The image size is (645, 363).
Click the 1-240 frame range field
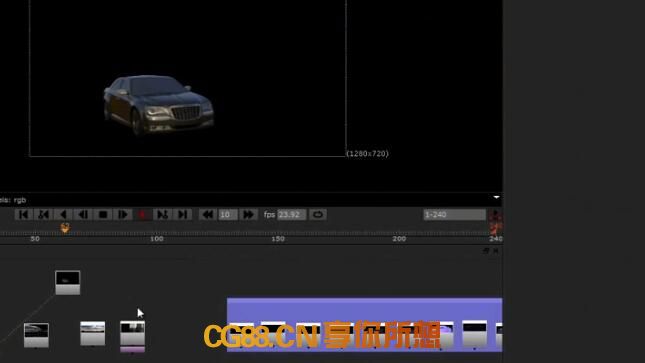[455, 214]
